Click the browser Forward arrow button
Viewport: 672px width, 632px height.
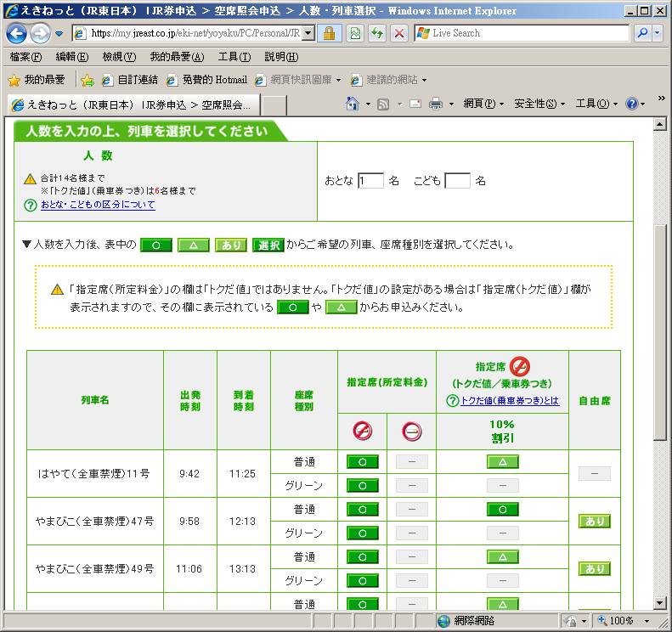[x=40, y=33]
